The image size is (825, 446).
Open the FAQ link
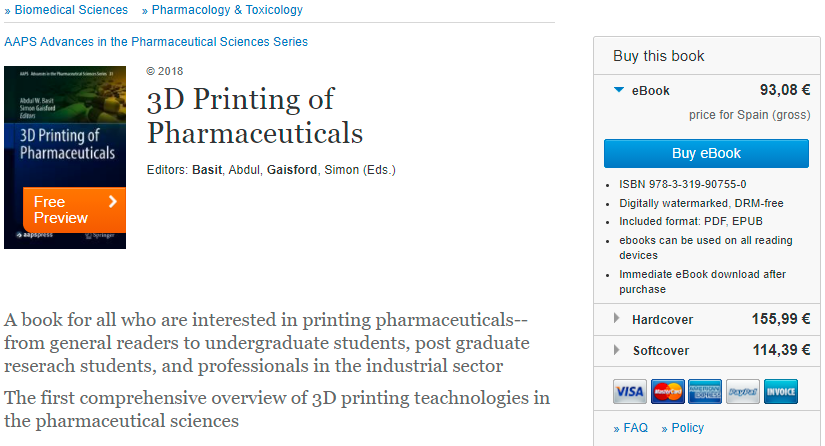click(635, 428)
